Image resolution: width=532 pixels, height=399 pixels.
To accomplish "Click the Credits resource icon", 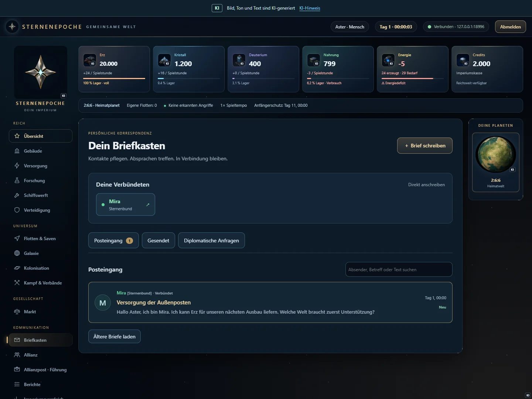I will [x=463, y=60].
